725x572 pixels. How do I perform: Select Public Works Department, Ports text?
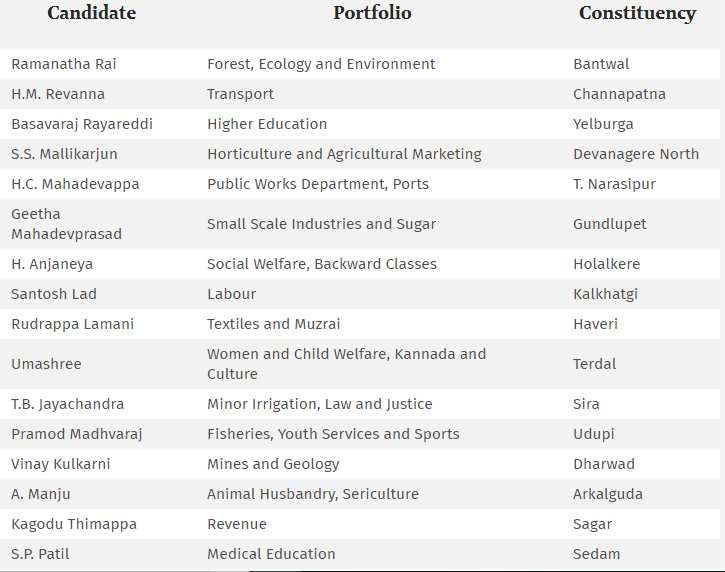[317, 184]
